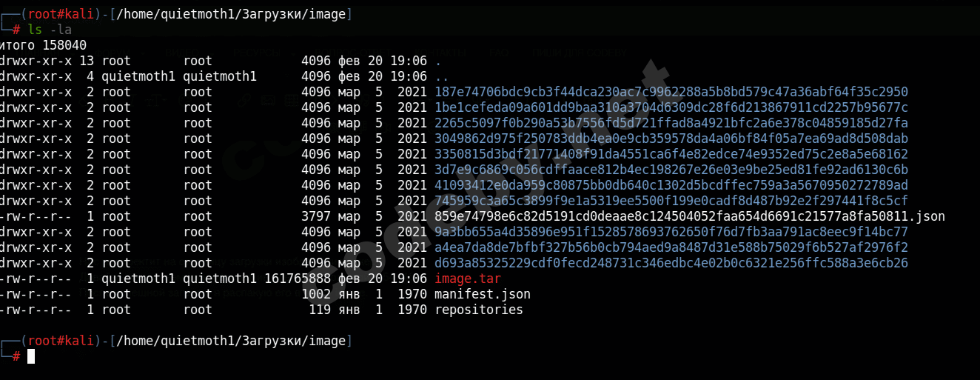Click the "итого 158040" total line
The height and width of the screenshot is (380, 980).
tap(43, 45)
